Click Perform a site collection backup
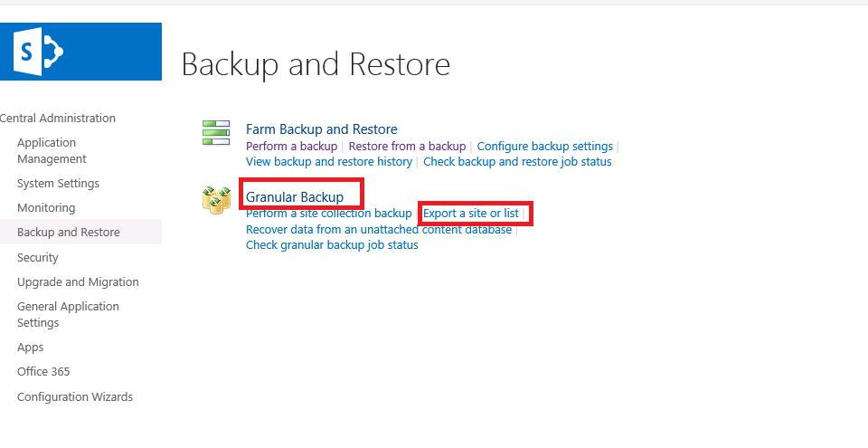 pyautogui.click(x=328, y=214)
